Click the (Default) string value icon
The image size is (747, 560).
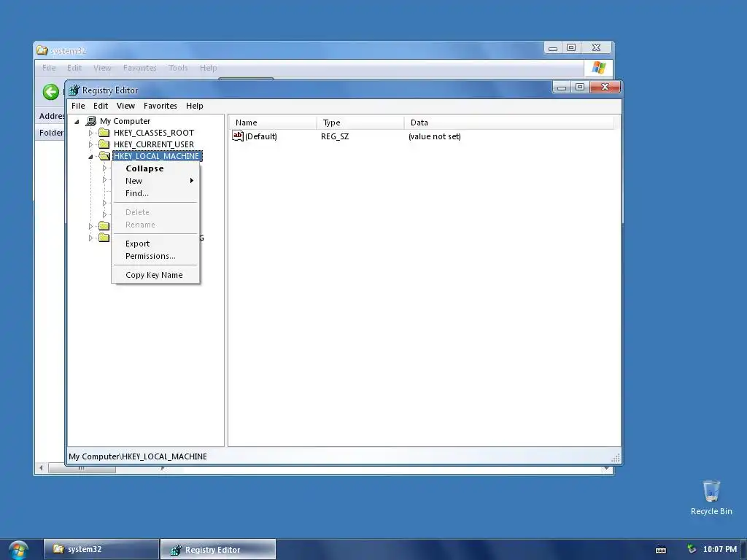click(238, 136)
